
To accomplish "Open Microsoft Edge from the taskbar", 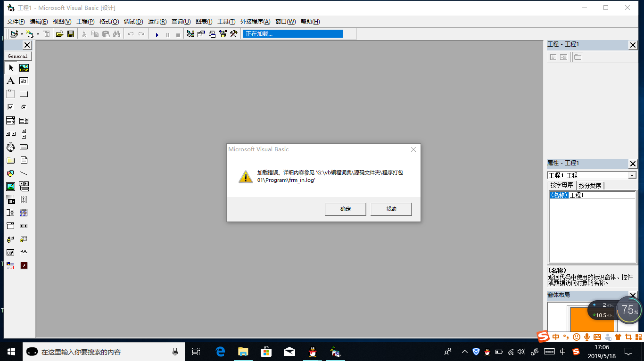I will click(x=220, y=352).
